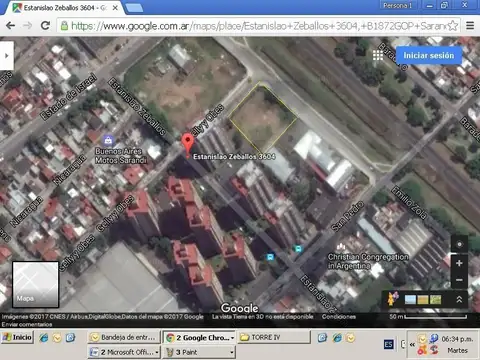The height and width of the screenshot is (360, 480).
Task: Go back with the browser back arrow
Action: 10,26
